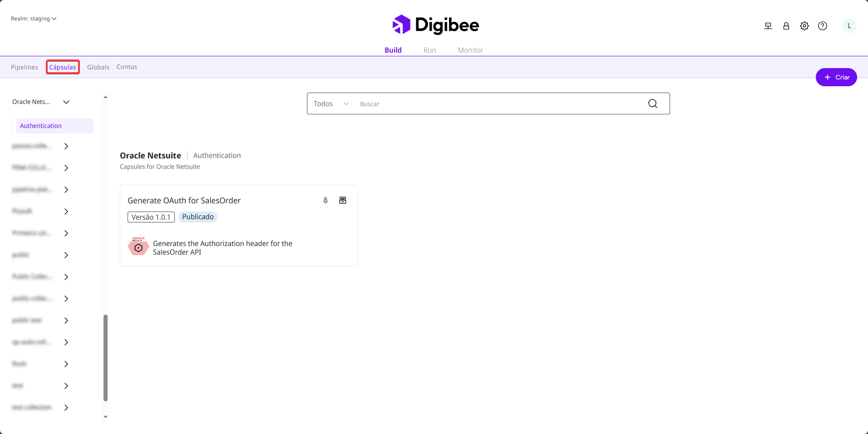Click the sidebar vertical scrollbar thumb
868x434 pixels.
click(x=105, y=358)
